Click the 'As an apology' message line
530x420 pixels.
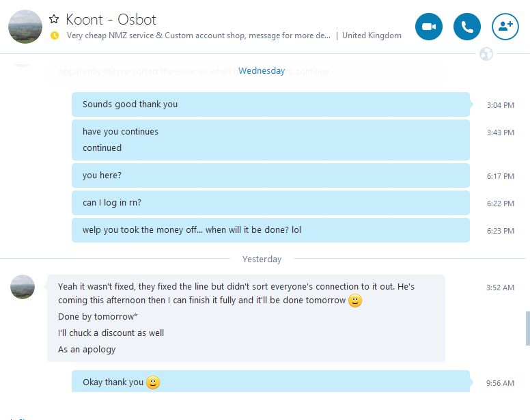[x=87, y=350]
